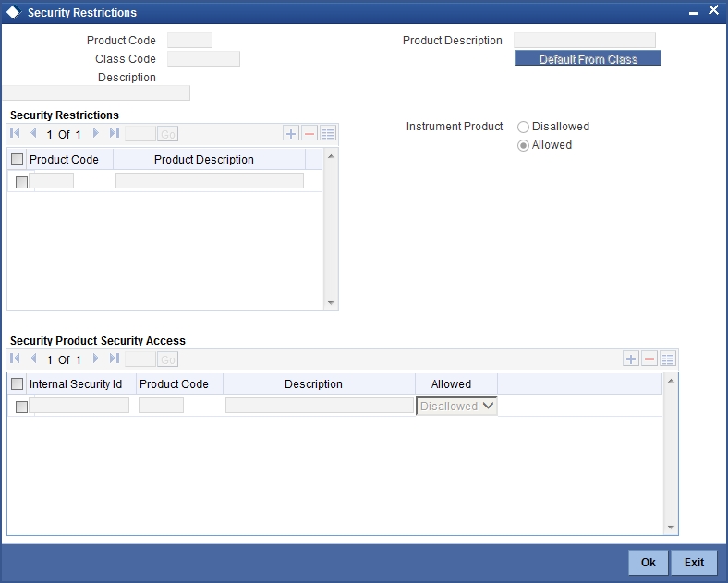Go to previous page in Security Access grid
This screenshot has height=583, width=728.
click(x=33, y=358)
